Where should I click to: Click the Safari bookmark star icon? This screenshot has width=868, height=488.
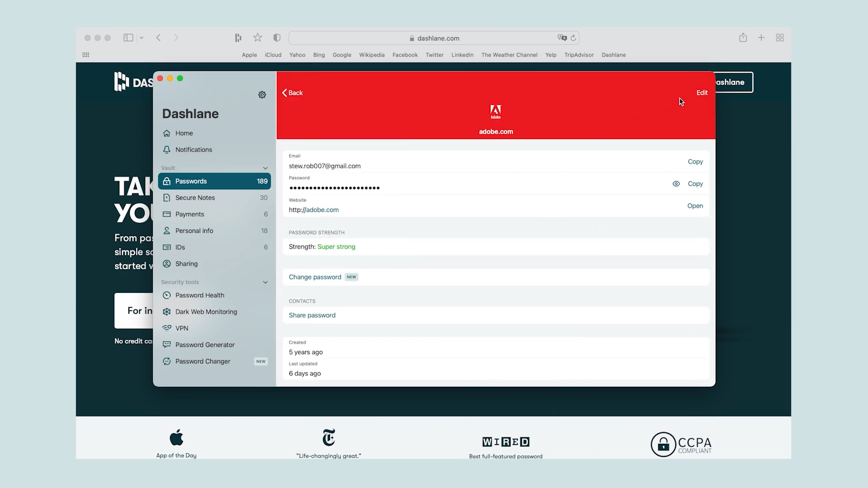coord(258,38)
